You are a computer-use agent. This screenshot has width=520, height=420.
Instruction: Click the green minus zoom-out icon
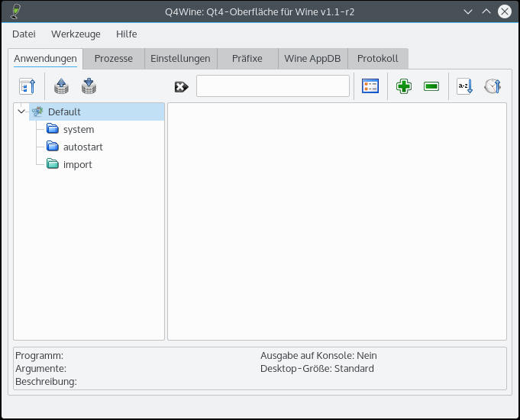click(431, 86)
